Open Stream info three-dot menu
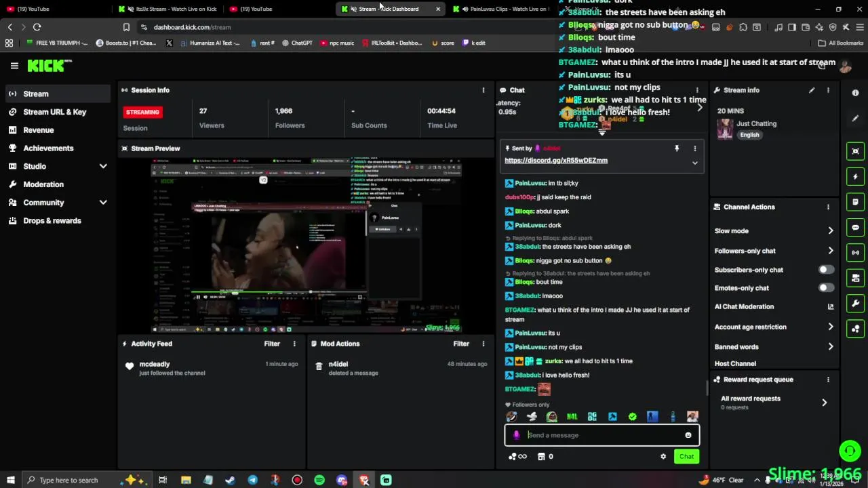The width and height of the screenshot is (868, 488). (828, 90)
